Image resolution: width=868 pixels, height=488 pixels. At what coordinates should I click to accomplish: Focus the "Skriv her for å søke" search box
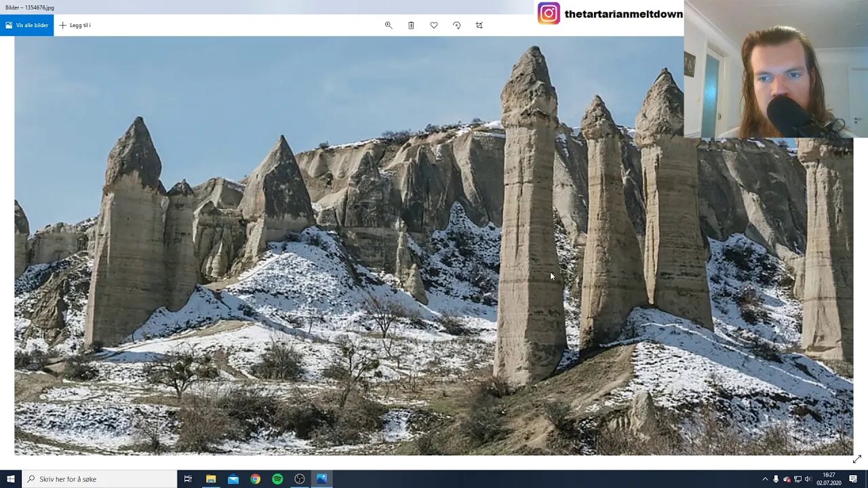(99, 479)
